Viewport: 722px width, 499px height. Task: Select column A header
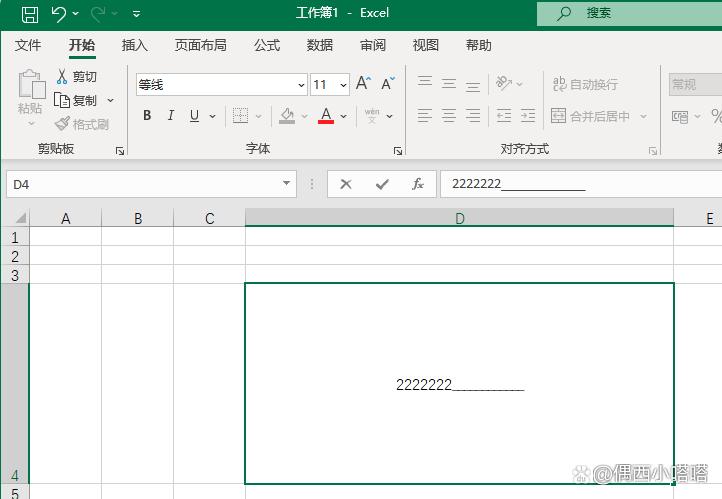point(65,218)
